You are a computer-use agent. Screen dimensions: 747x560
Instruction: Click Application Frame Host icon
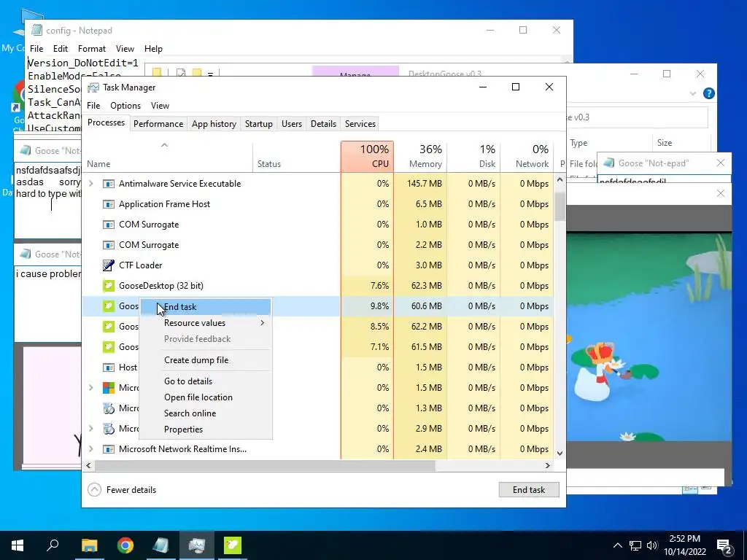click(x=109, y=204)
